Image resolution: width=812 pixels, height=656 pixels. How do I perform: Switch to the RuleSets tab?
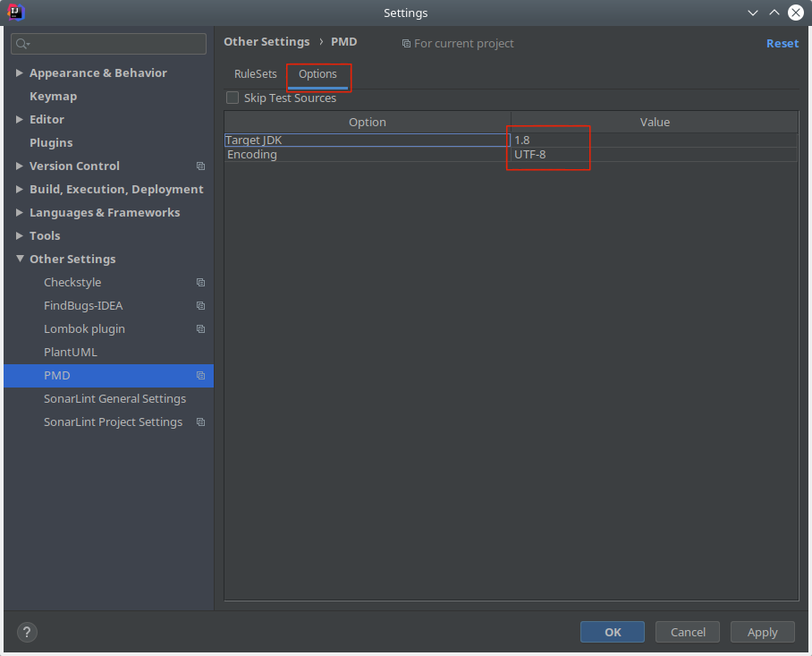(256, 74)
